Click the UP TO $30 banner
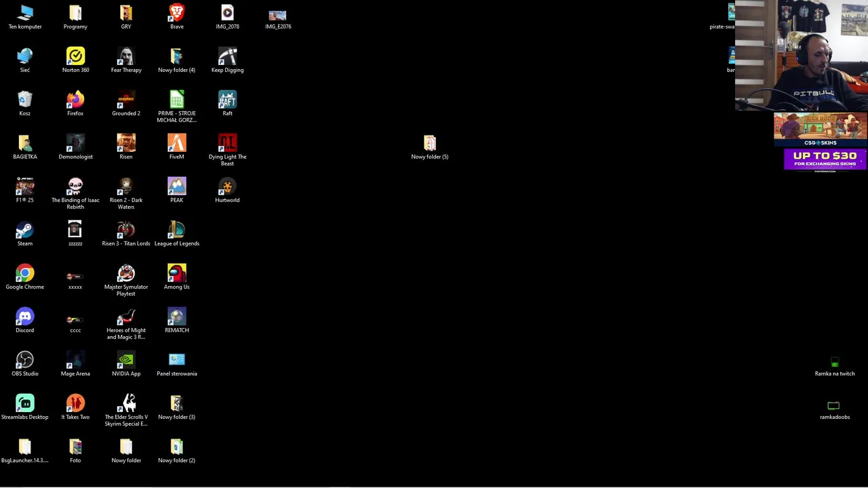This screenshot has height=488, width=868. (x=825, y=161)
